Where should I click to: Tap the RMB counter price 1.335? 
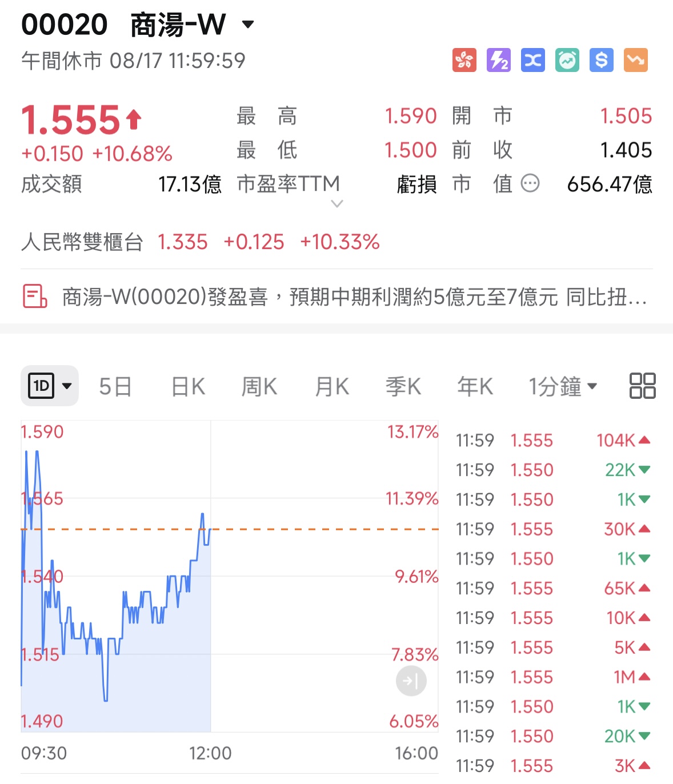tap(183, 242)
